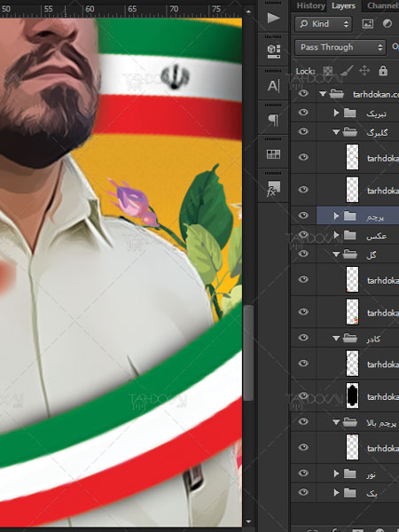The width and height of the screenshot is (399, 532).
Task: Hide the پرچم بالا group
Action: tap(303, 421)
